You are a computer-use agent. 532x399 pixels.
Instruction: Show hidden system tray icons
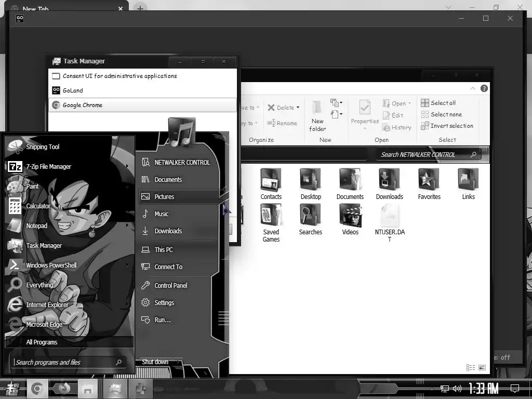(432, 389)
